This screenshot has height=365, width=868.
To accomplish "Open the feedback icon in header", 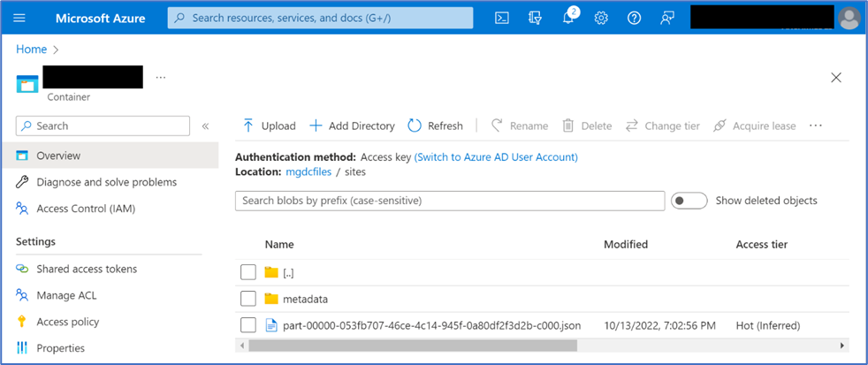I will point(667,19).
